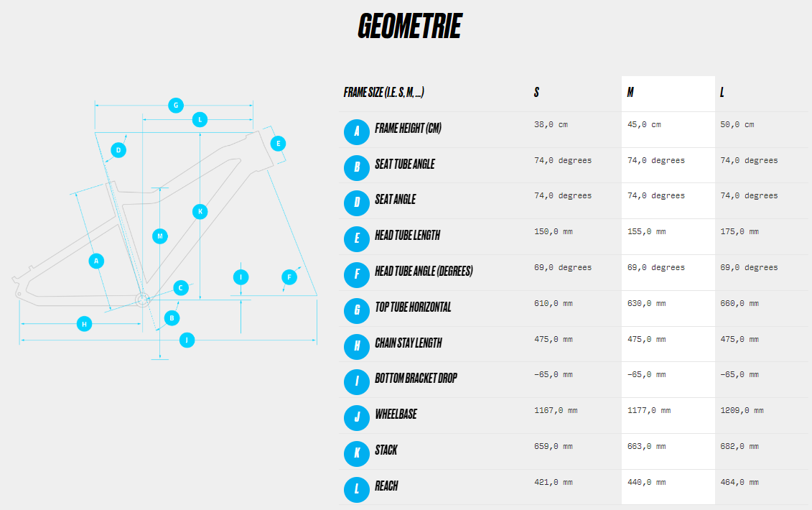Click the B icon beside Seat Tube Angle

(356, 167)
